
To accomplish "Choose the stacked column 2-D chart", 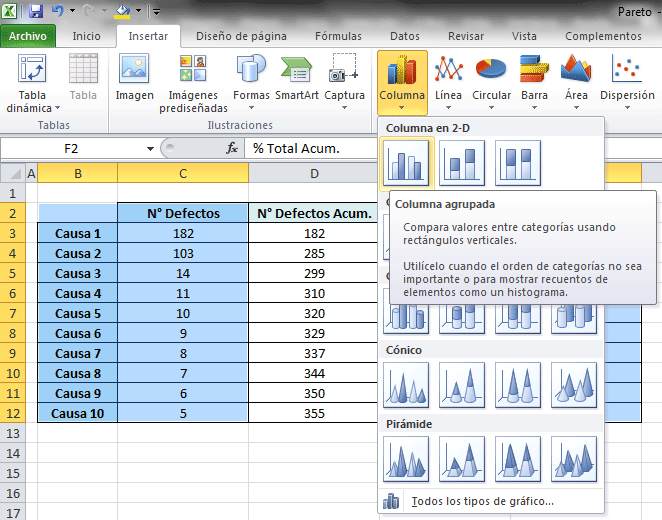I will 462,162.
